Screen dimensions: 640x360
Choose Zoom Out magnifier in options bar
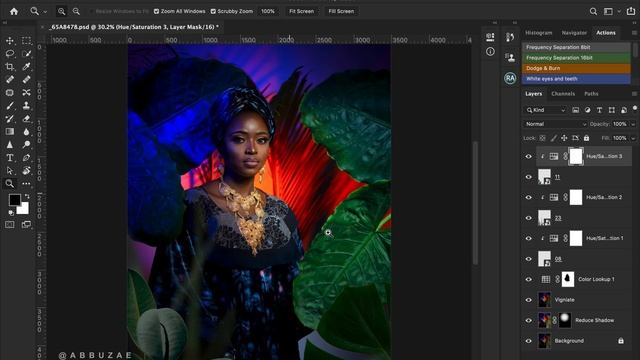click(x=76, y=11)
